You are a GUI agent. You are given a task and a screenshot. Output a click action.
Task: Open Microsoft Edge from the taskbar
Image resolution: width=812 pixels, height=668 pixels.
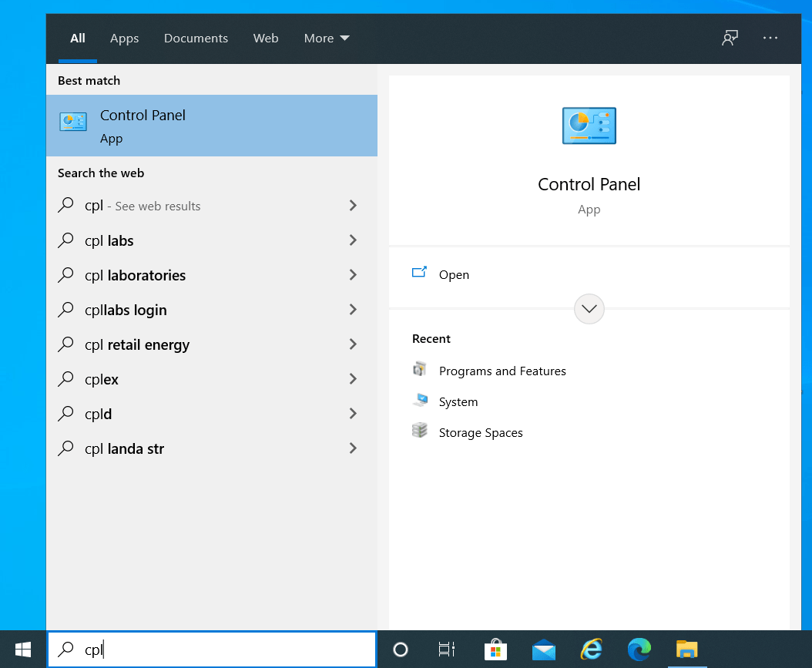pyautogui.click(x=639, y=650)
